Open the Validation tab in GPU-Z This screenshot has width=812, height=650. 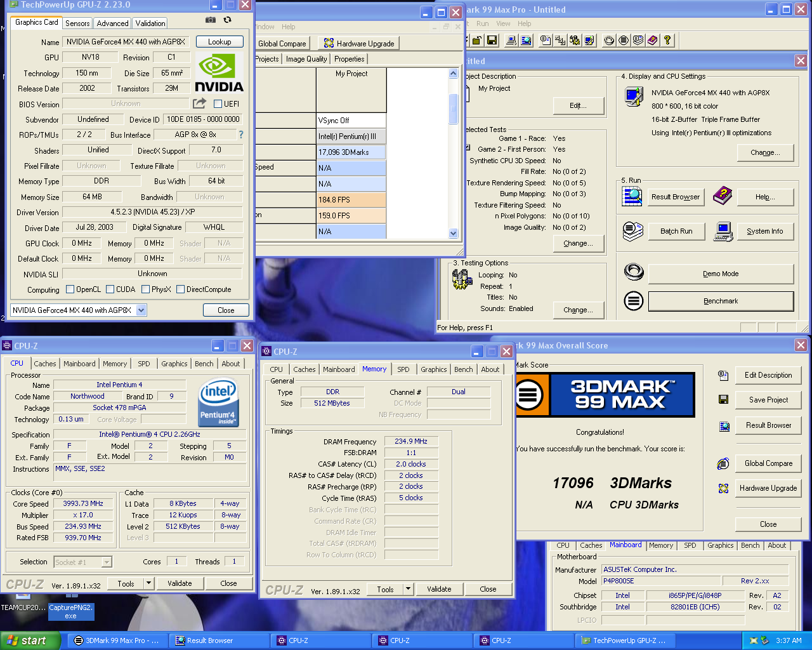[x=150, y=23]
